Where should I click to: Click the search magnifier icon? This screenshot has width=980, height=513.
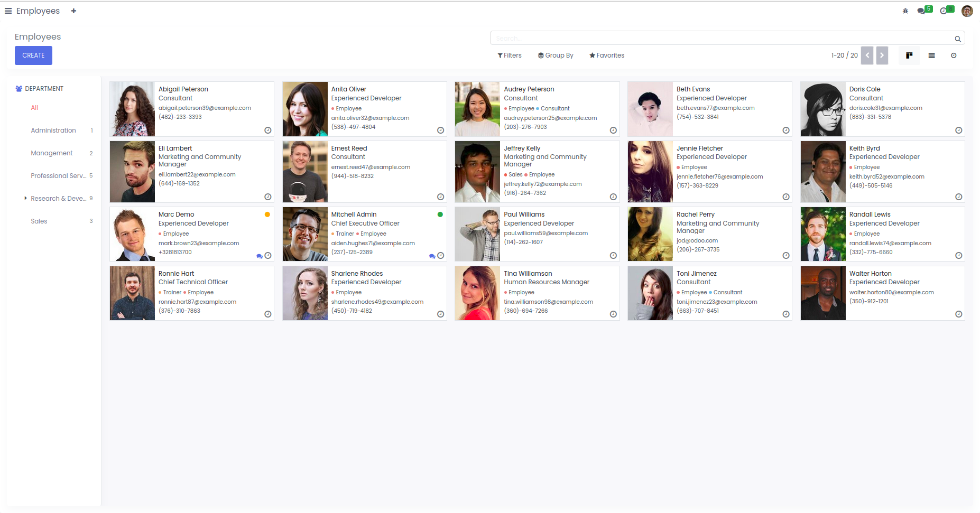957,39
